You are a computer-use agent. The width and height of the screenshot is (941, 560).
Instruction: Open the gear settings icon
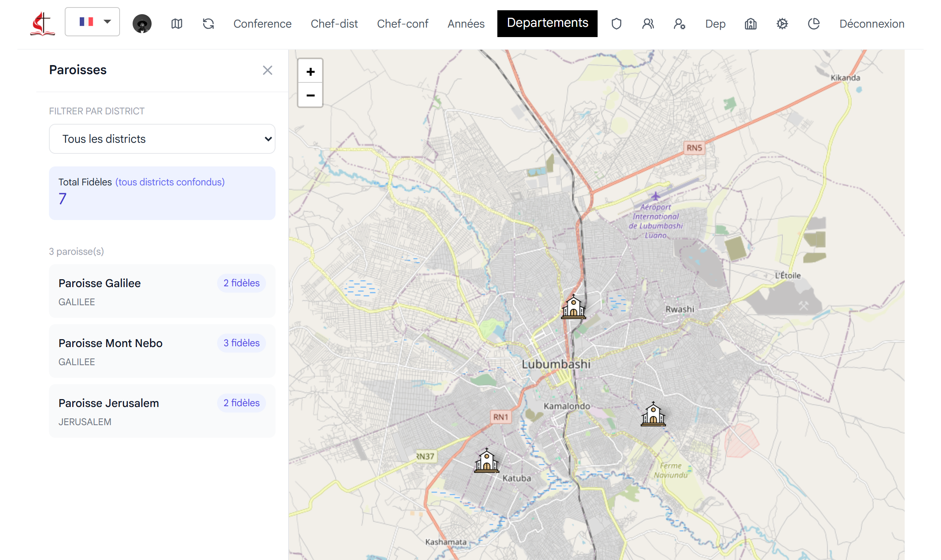[782, 24]
